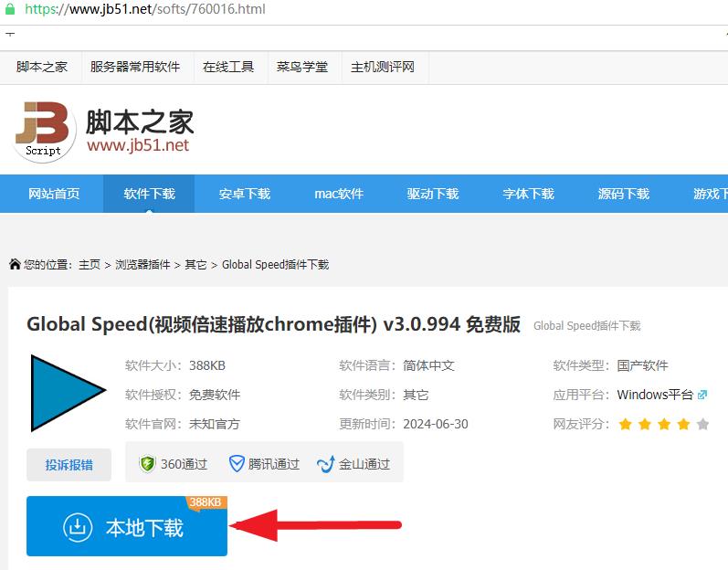This screenshot has height=570, width=728.
Task: Click the 金山 checkmark icon
Action: pos(325,464)
